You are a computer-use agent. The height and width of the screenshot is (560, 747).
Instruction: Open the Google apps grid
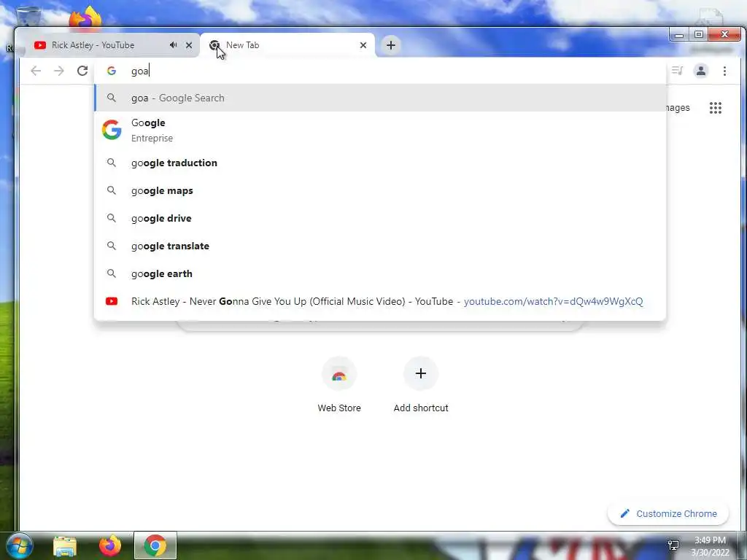coord(715,108)
